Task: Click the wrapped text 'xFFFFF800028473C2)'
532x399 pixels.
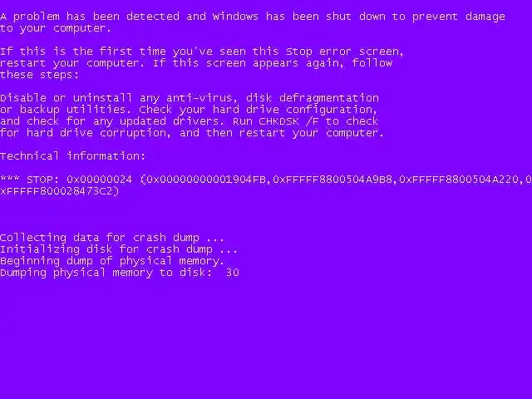Action: [60, 191]
